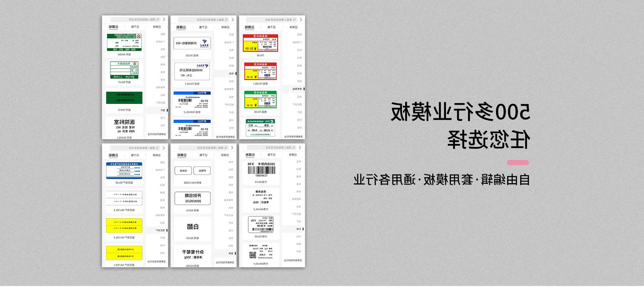Tap back arrow on fixed-assets templates screen

click(x=164, y=148)
